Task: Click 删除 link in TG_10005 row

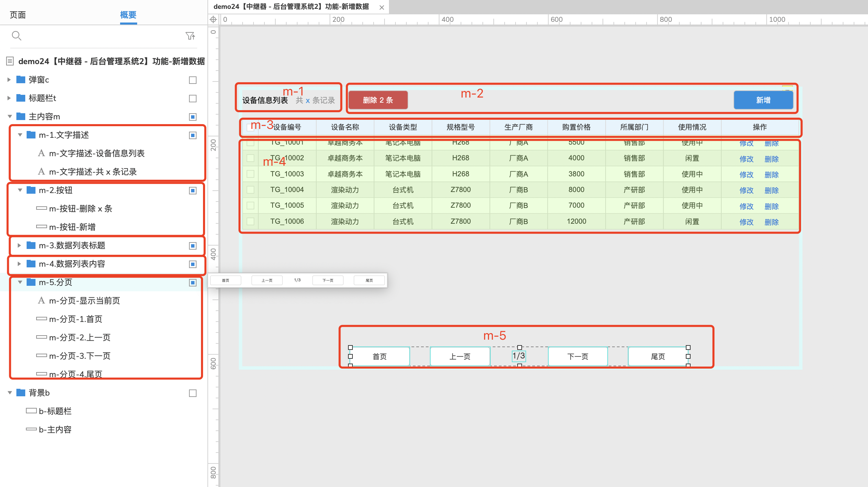Action: (771, 206)
